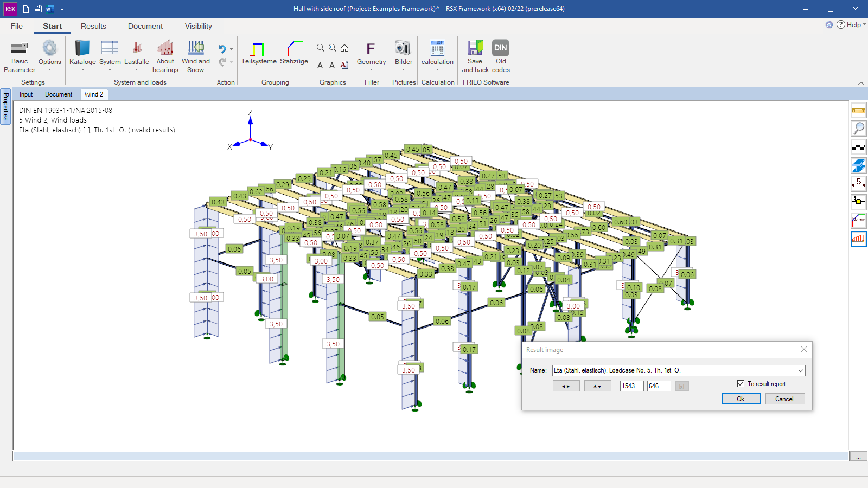Select the Wind 2 tab
868x488 pixels.
click(x=94, y=94)
